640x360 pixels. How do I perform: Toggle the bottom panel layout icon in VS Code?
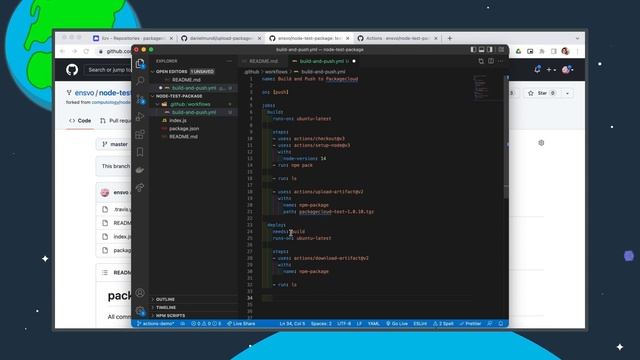tap(482, 49)
